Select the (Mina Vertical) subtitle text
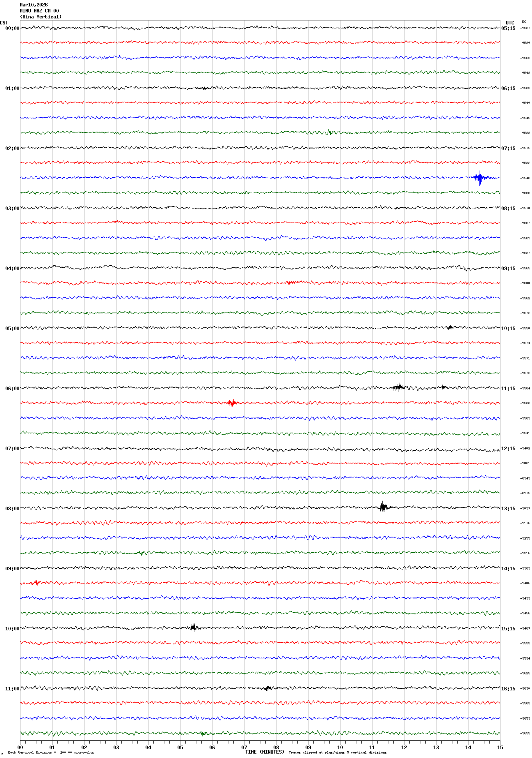This screenshot has width=532, height=758. click(41, 17)
